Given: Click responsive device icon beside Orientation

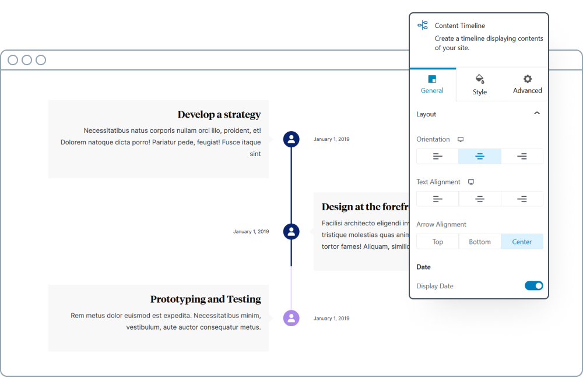Looking at the screenshot, I should (461, 139).
